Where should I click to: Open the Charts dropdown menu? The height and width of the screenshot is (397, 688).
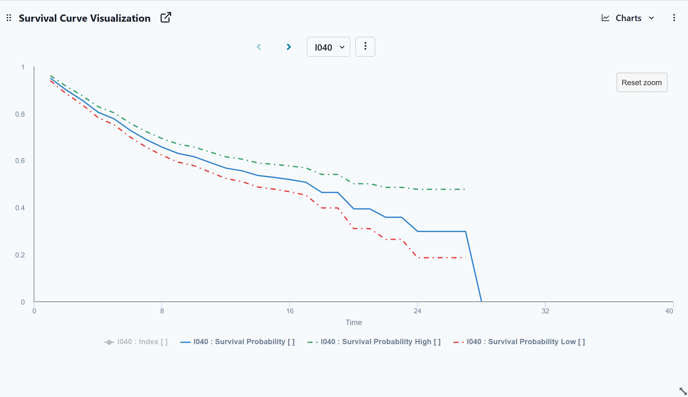click(628, 18)
